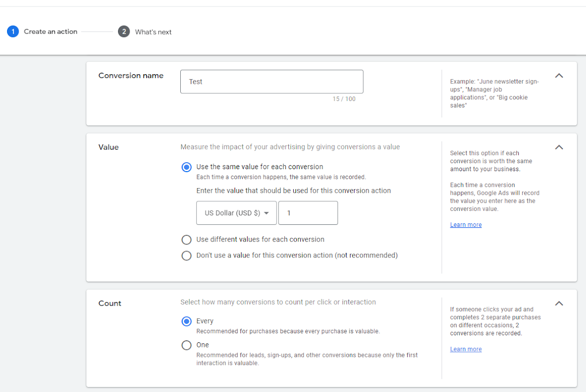The height and width of the screenshot is (392, 586).
Task: Open "Learn more" link in Count section
Action: (465, 349)
